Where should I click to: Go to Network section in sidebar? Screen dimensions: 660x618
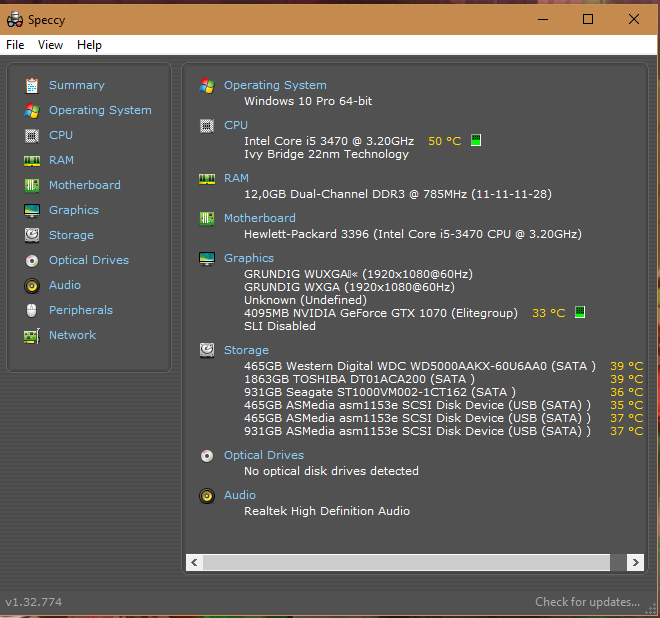point(72,335)
